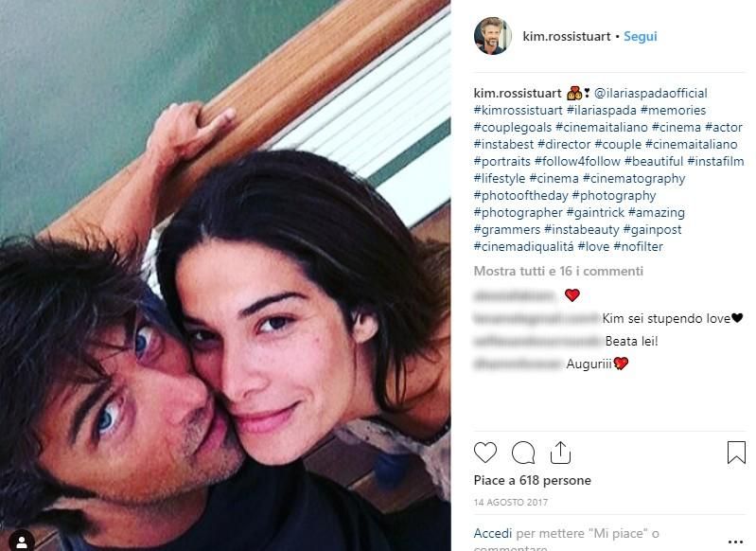The height and width of the screenshot is (551, 756).
Task: Open the #couplegoals hashtag
Action: [x=513, y=128]
